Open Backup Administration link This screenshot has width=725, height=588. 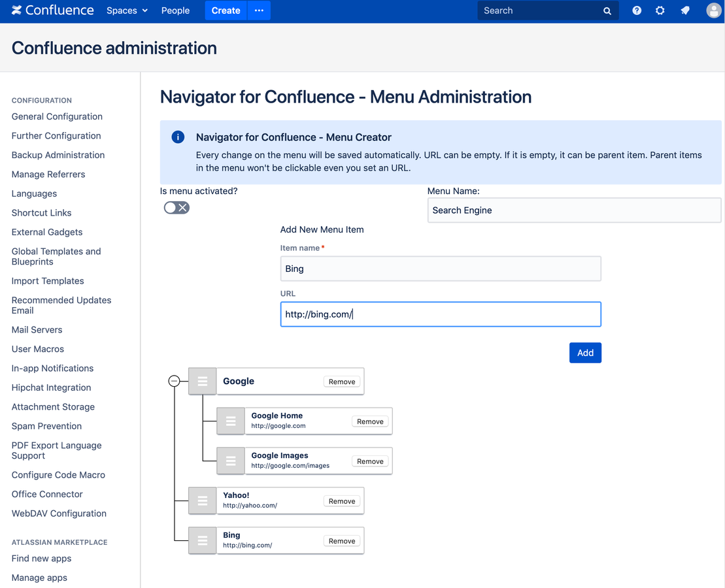coord(58,155)
